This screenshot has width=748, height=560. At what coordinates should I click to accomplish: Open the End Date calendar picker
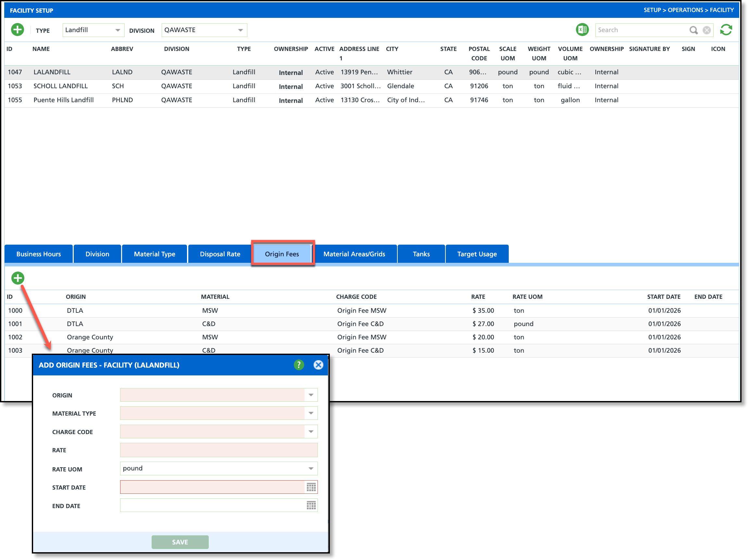(311, 505)
